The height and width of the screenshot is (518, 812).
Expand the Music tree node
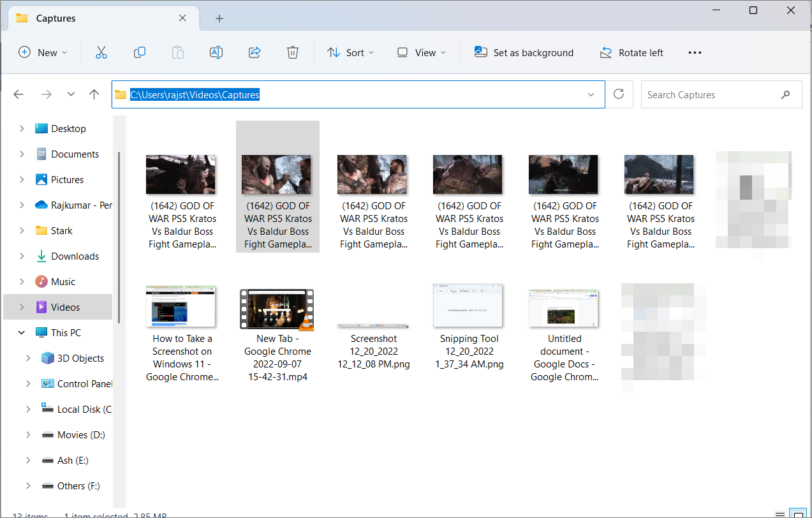pyautogui.click(x=22, y=281)
